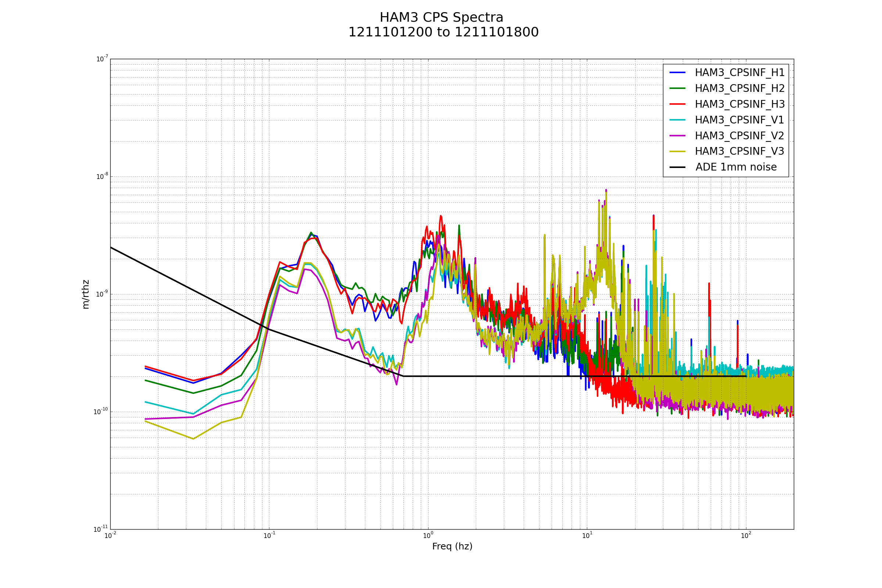Click the HAM3 CPS Spectra title
The height and width of the screenshot is (588, 882).
pyautogui.click(x=441, y=18)
